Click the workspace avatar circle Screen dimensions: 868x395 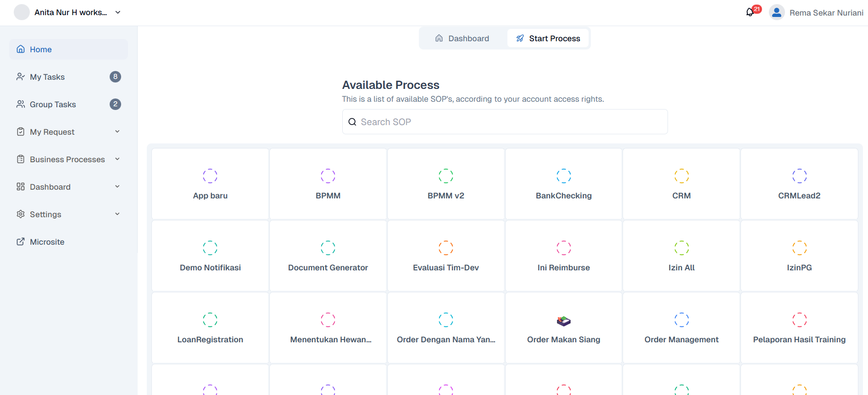tap(22, 12)
